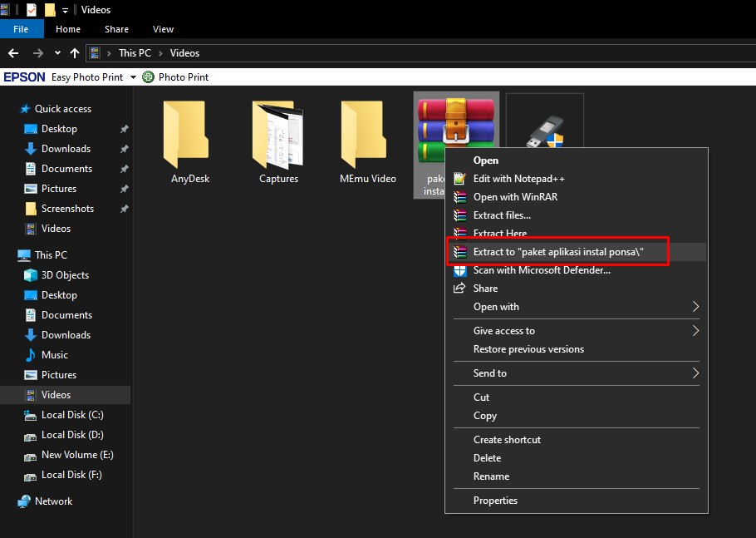Select Videos under This PC in sidebar
Image resolution: width=756 pixels, height=538 pixels.
tap(65, 395)
